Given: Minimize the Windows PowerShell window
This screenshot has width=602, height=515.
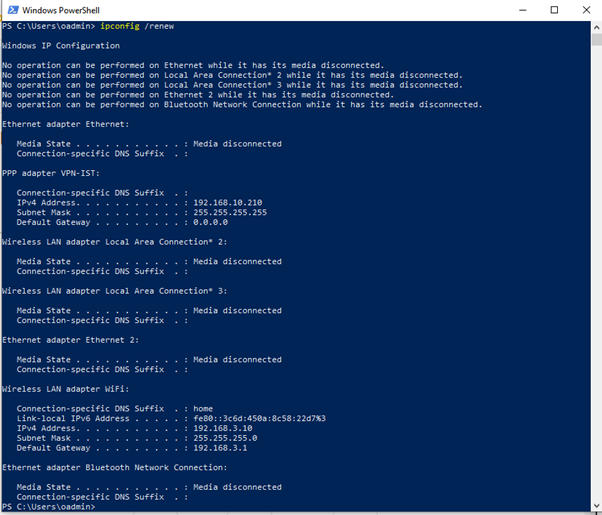Looking at the screenshot, I should coord(523,10).
